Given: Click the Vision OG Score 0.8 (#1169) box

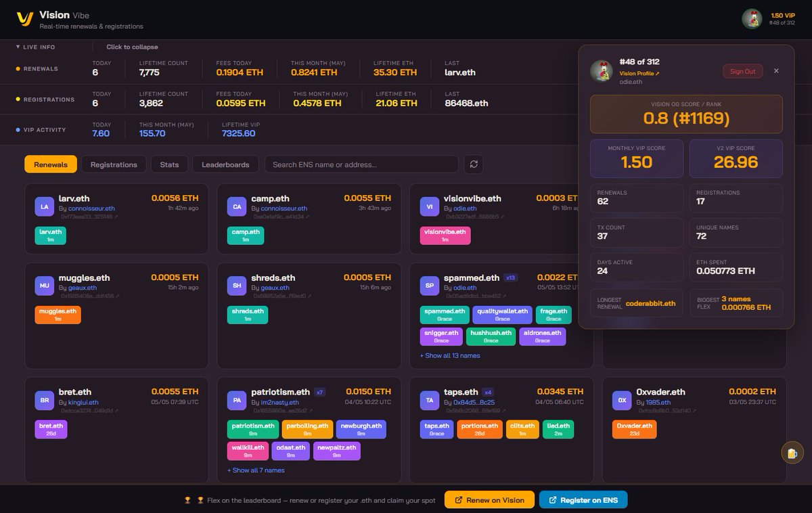Looking at the screenshot, I should click(x=686, y=114).
